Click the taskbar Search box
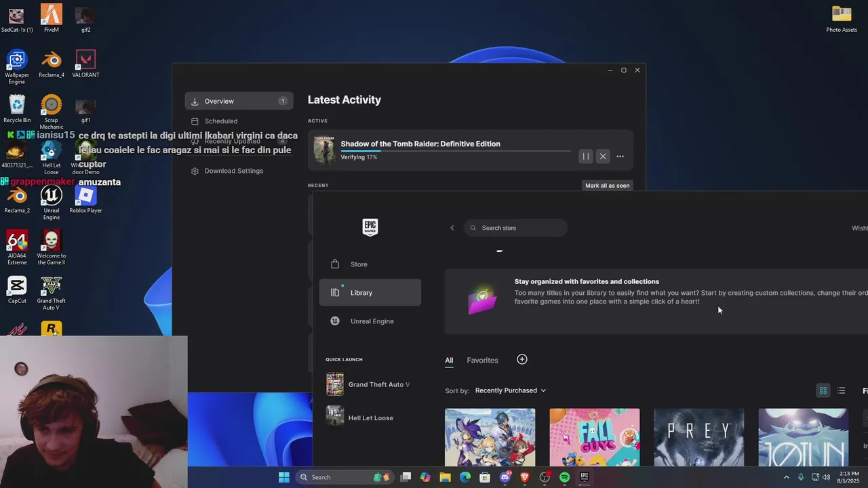Screen dimensions: 868x488 [344, 477]
